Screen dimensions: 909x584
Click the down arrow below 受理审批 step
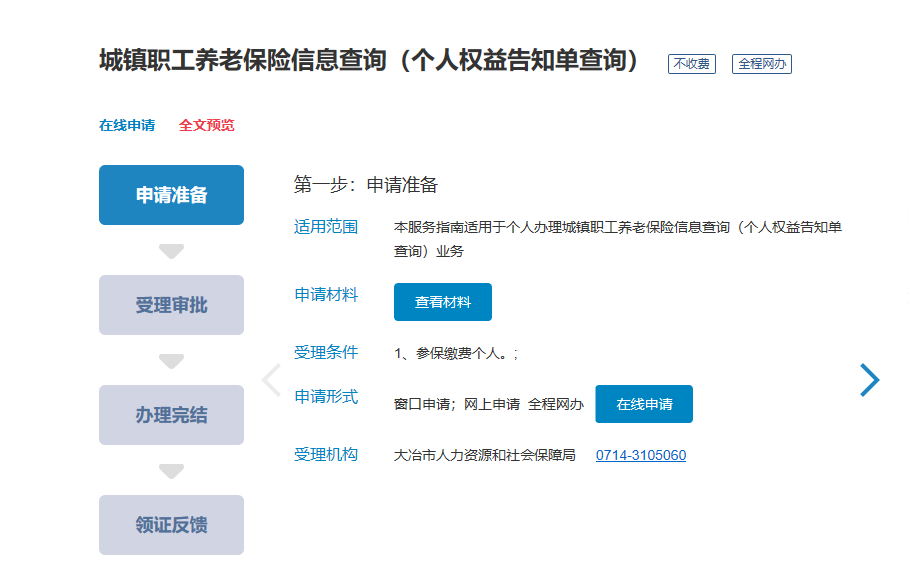click(171, 361)
